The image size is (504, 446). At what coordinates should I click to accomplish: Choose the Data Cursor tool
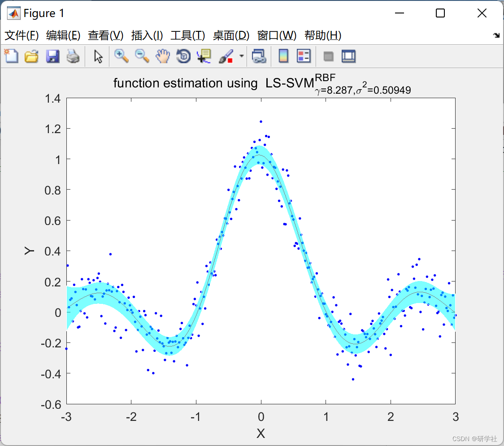pos(204,56)
